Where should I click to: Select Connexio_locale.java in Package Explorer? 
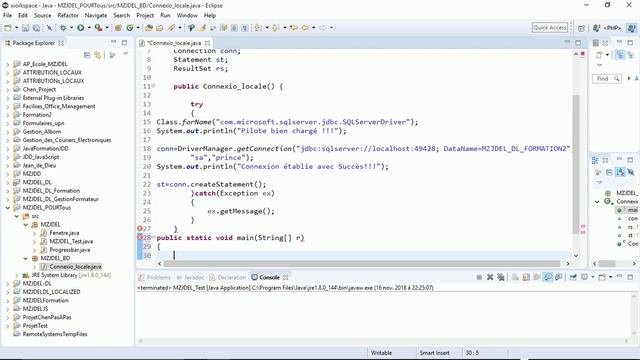tap(71, 267)
